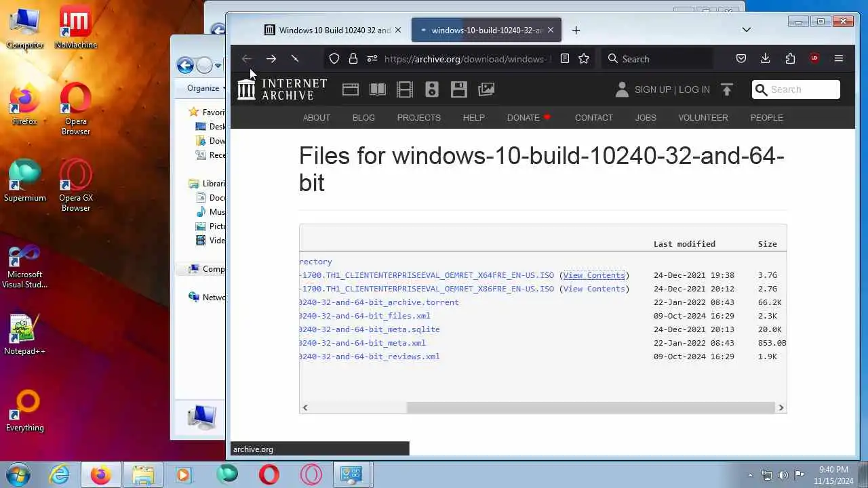Image resolution: width=868 pixels, height=488 pixels.
Task: Open the Video film icon
Action: pos(405,89)
